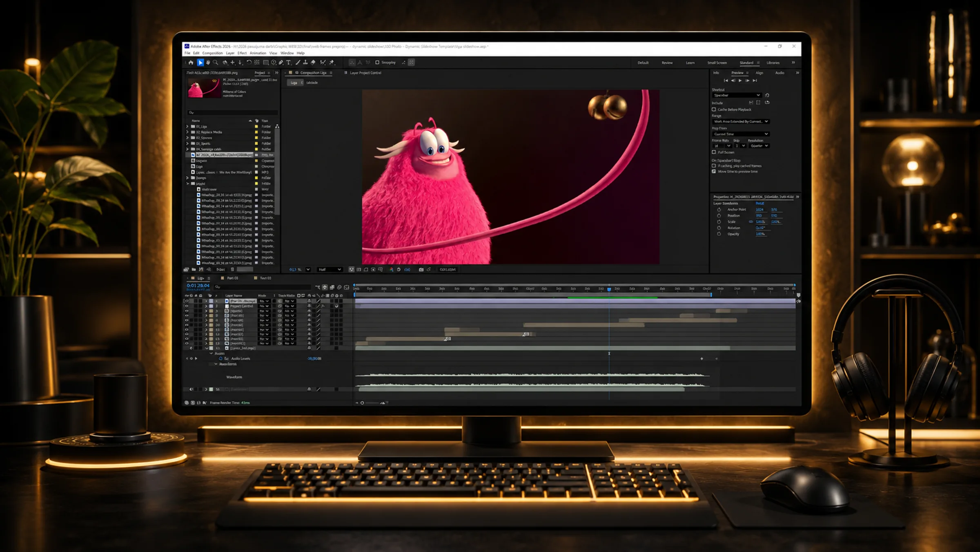
Task: Jump to last frame in Preview panel
Action: tap(755, 80)
